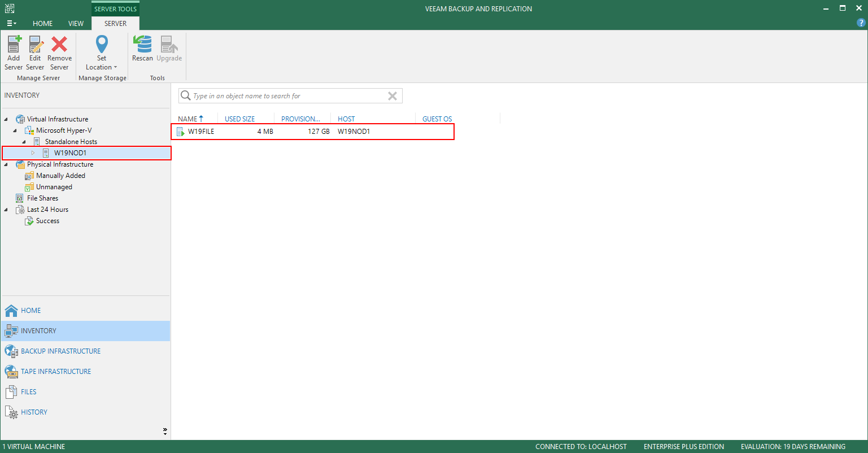Screen dimensions: 868x453
Task: Click the Add Server ribbon icon
Action: (14, 44)
